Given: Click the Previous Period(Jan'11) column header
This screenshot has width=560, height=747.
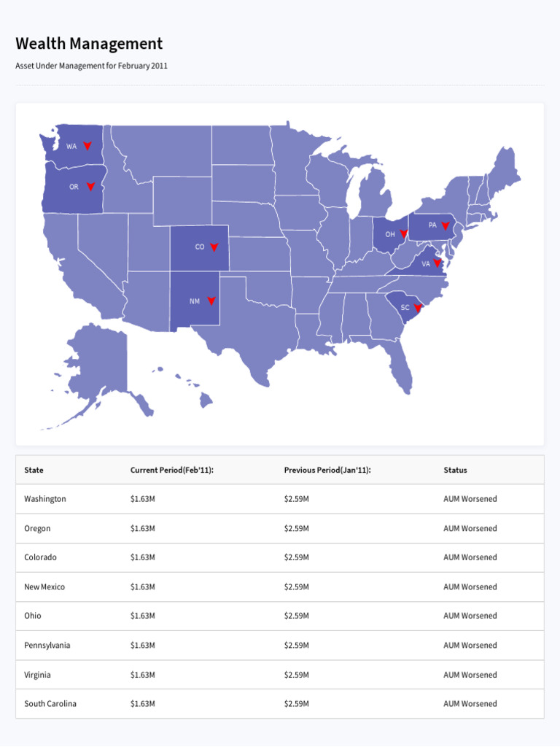Looking at the screenshot, I should 327,471.
